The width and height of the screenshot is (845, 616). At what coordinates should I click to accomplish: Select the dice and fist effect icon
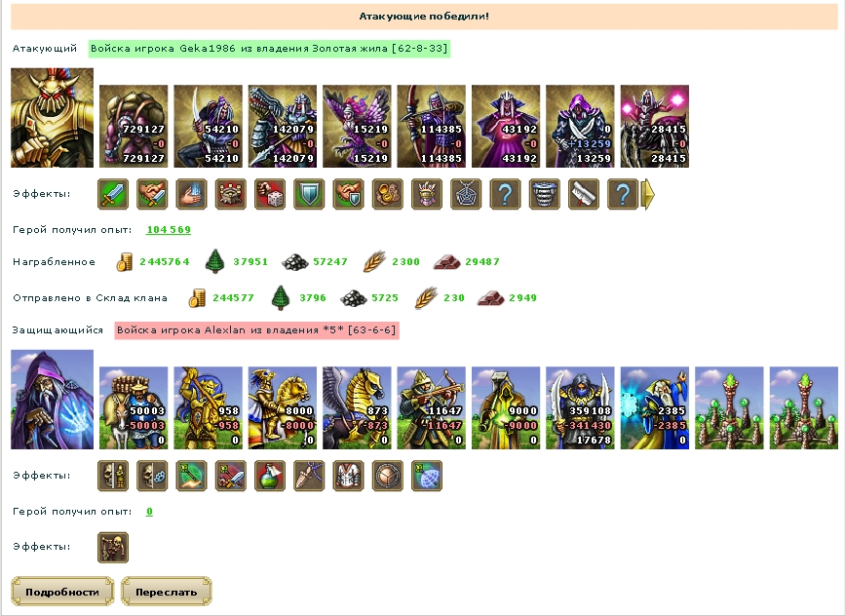pyautogui.click(x=270, y=194)
